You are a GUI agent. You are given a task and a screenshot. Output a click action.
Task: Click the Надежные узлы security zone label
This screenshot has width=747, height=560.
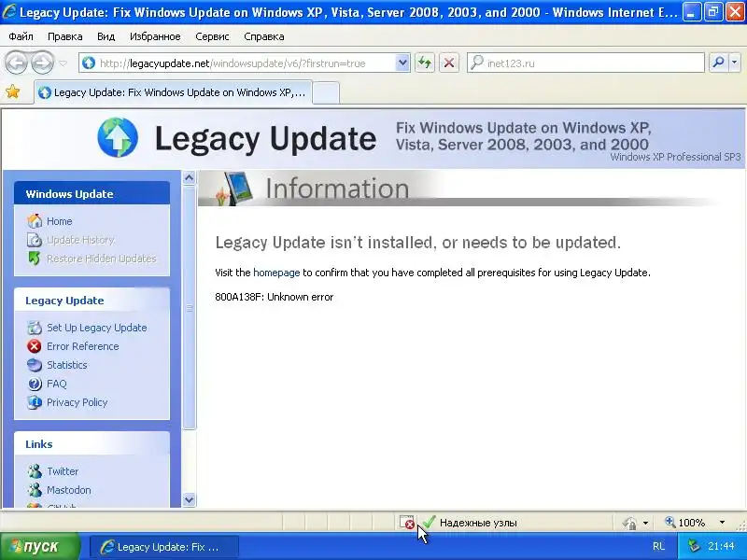coord(478,523)
